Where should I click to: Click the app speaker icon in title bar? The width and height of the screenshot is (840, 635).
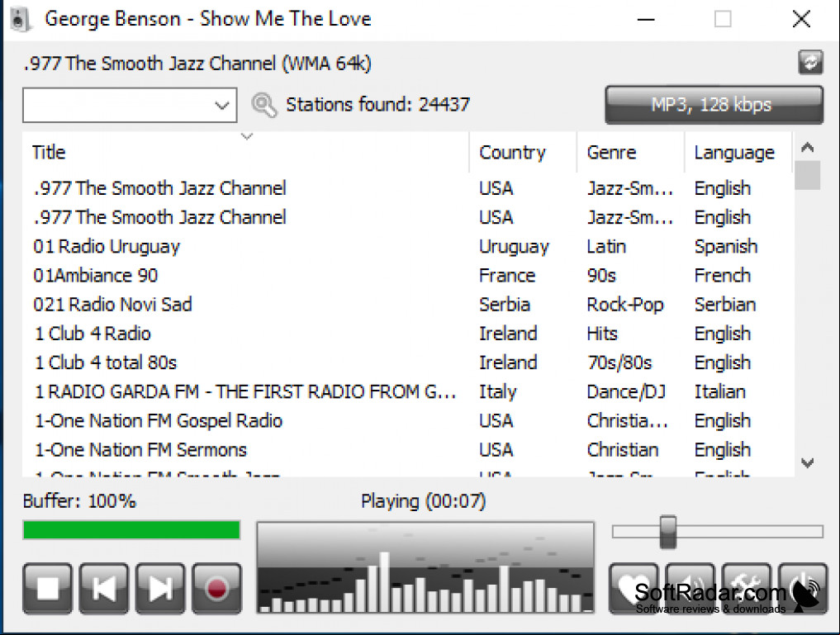pyautogui.click(x=20, y=19)
